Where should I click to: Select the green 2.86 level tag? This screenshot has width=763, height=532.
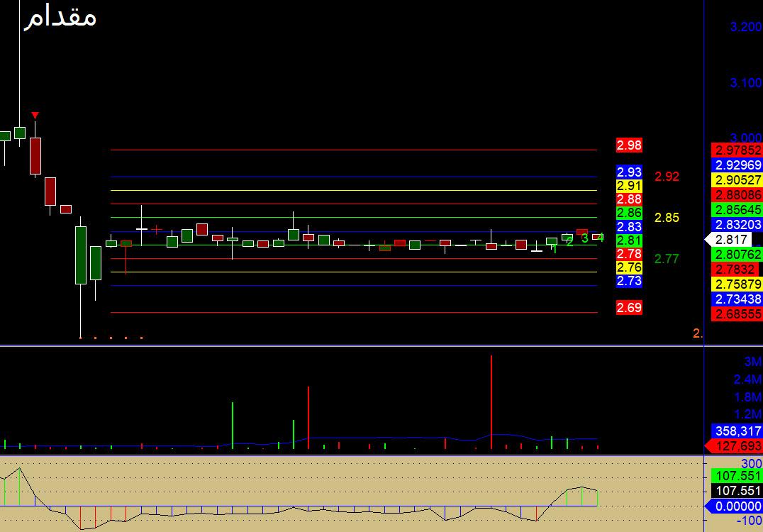(x=629, y=213)
